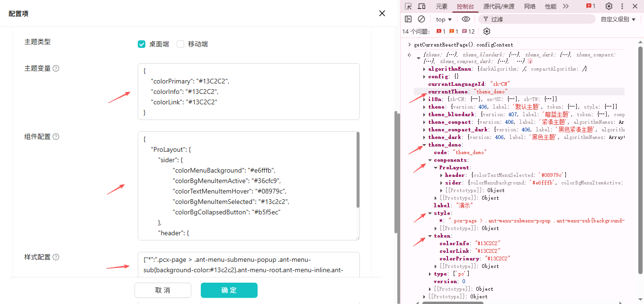644x304 pixels.
Task: Click the 确定 button
Action: [x=229, y=290]
